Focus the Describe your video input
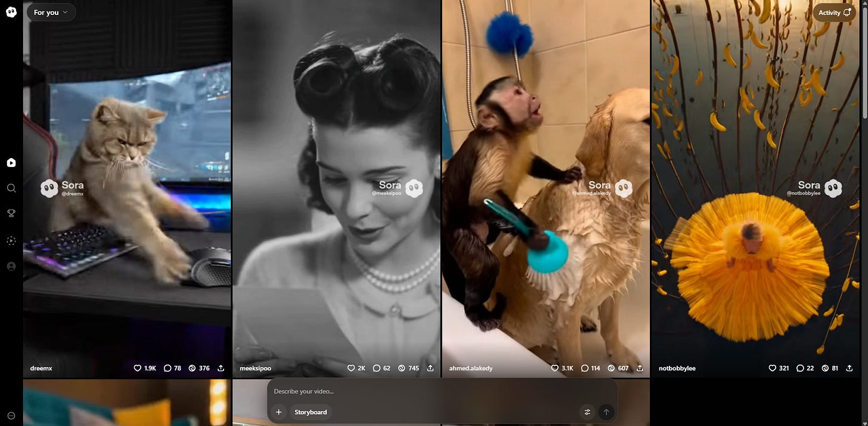868x426 pixels. click(x=442, y=391)
